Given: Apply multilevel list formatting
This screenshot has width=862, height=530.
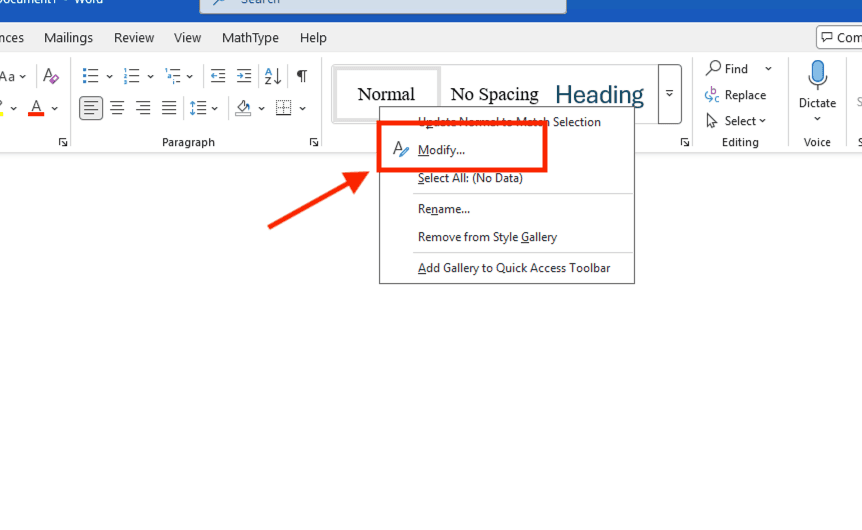Looking at the screenshot, I should click(x=173, y=76).
